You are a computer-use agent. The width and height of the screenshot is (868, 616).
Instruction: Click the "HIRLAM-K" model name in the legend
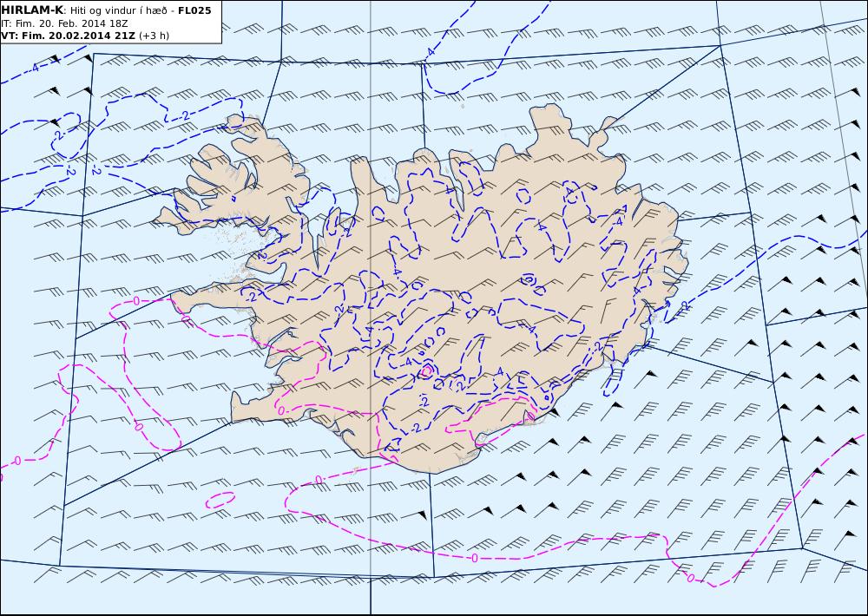coord(32,10)
